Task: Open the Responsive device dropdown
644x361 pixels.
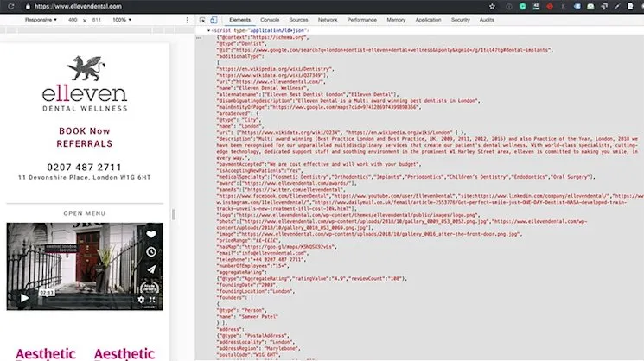Action: [x=40, y=19]
